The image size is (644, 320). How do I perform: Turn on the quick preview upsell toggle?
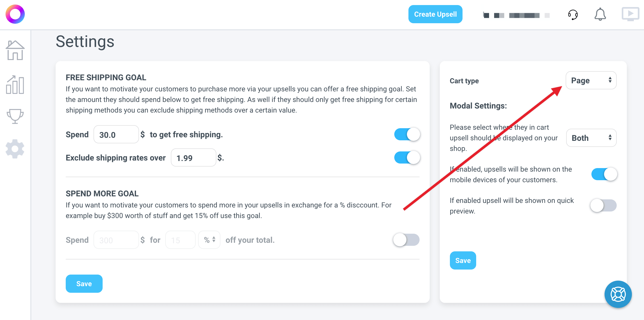(604, 205)
